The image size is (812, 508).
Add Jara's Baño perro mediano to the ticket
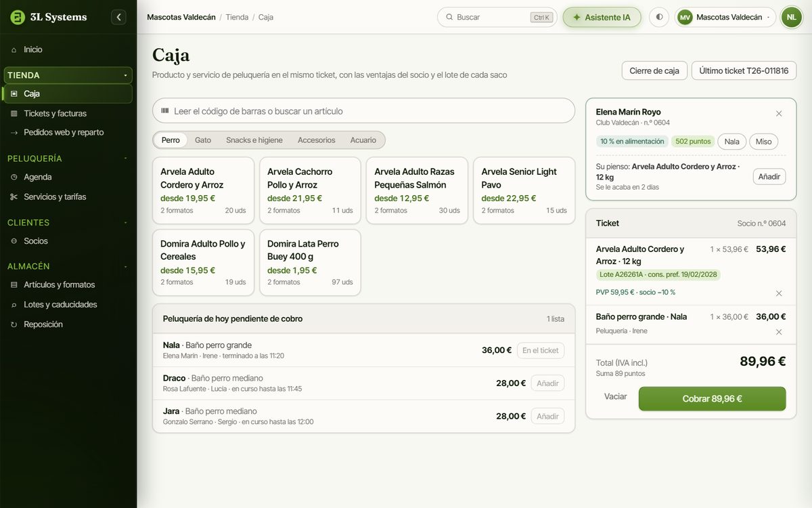(x=547, y=417)
